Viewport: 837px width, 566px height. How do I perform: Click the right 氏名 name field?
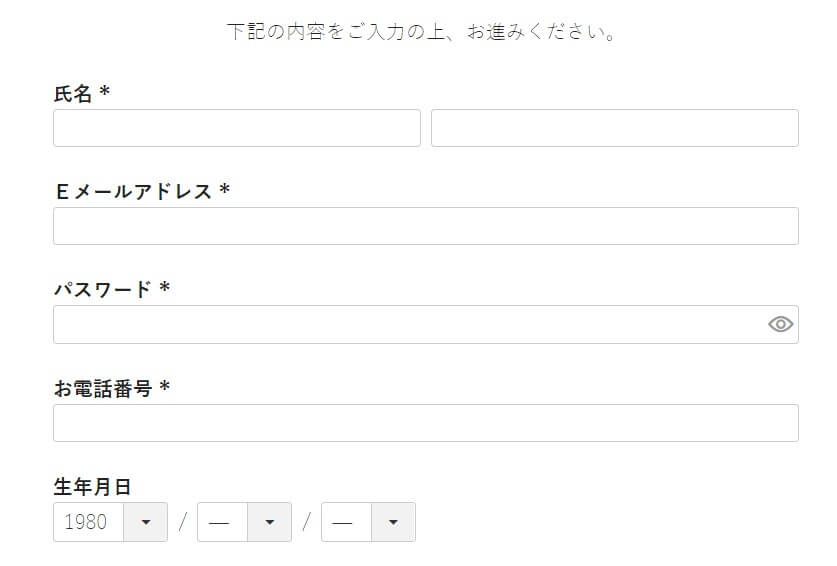[x=615, y=128]
